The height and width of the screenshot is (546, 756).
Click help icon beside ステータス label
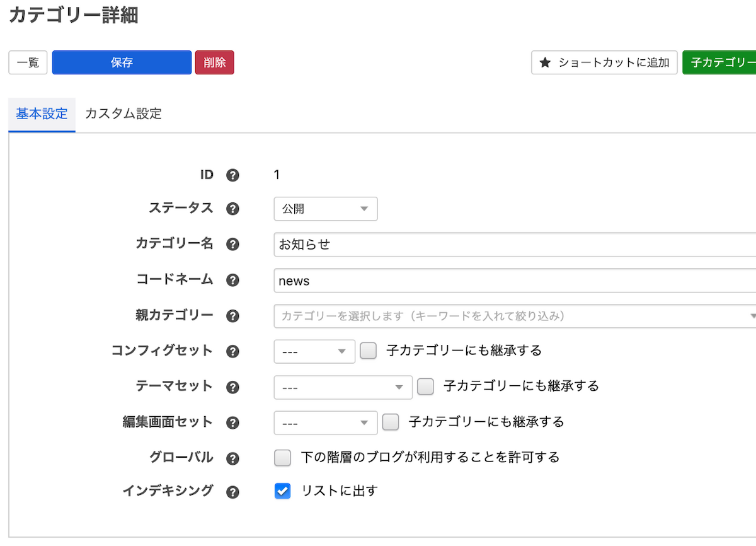(x=232, y=209)
